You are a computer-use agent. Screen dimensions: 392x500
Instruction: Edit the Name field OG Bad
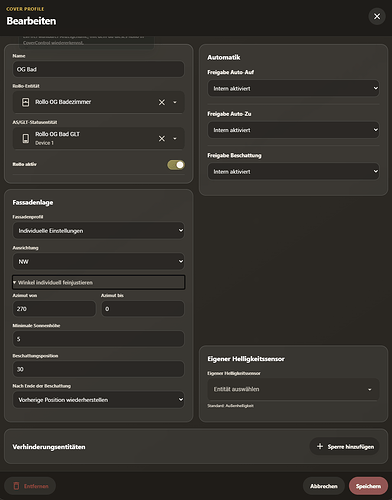(x=98, y=69)
